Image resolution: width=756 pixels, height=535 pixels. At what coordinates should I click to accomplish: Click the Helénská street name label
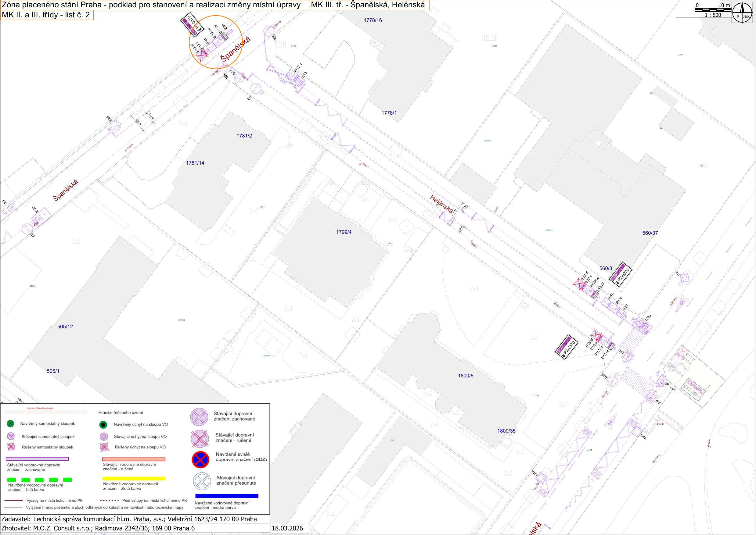pos(442,204)
